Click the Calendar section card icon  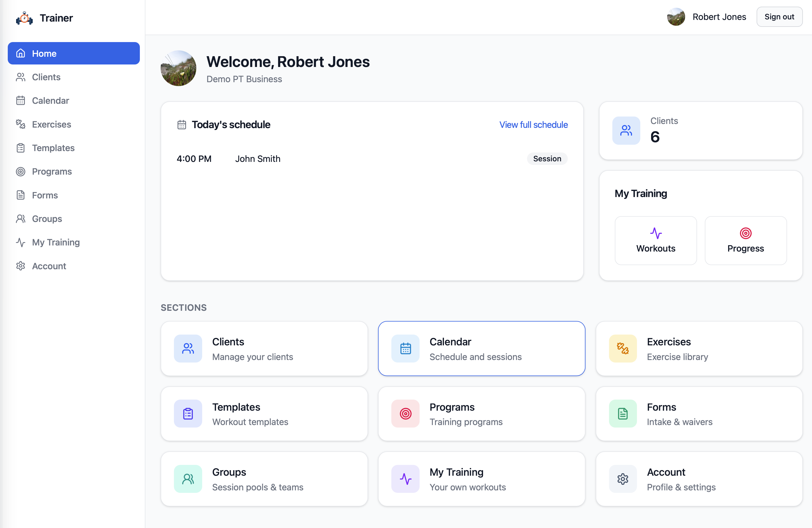pos(405,348)
